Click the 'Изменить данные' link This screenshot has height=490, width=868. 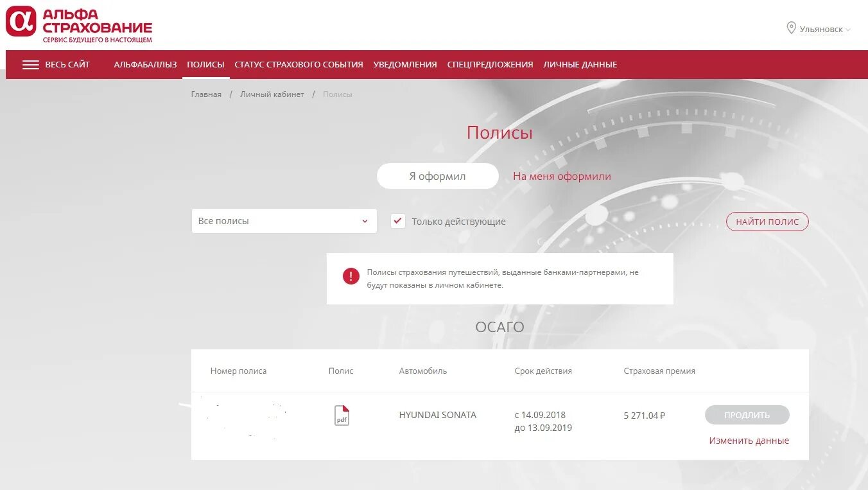[749, 441]
